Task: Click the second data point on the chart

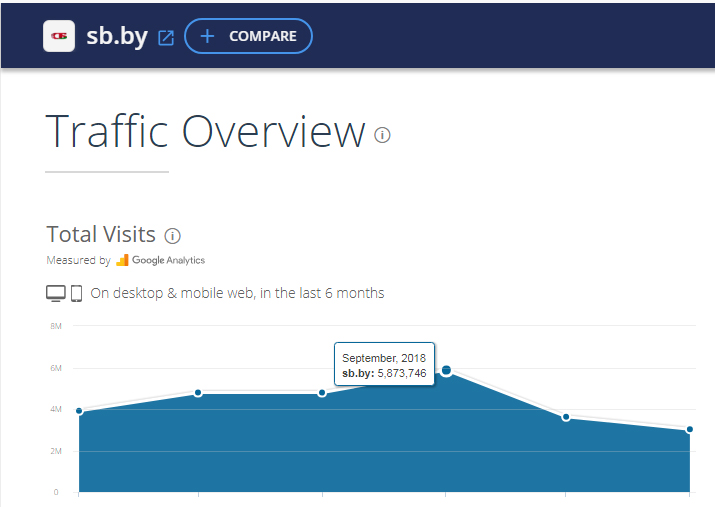Action: (x=198, y=393)
